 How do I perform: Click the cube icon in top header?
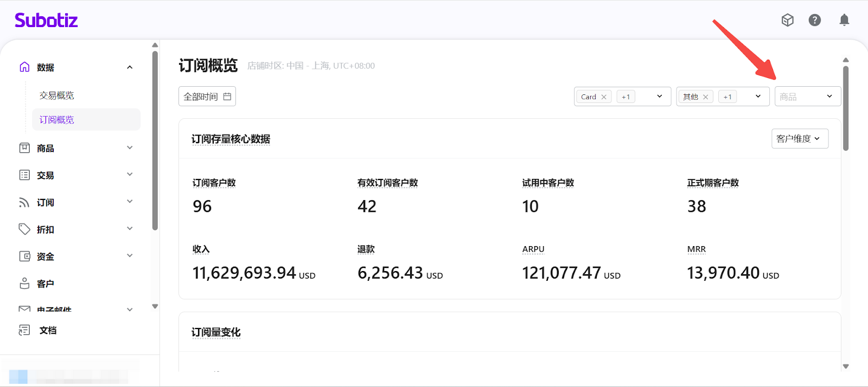787,20
